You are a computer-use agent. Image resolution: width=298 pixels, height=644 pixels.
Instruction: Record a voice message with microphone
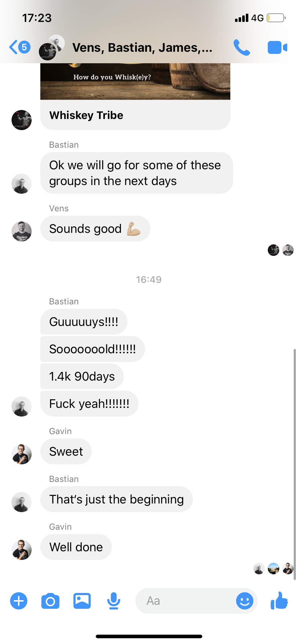coord(114,601)
